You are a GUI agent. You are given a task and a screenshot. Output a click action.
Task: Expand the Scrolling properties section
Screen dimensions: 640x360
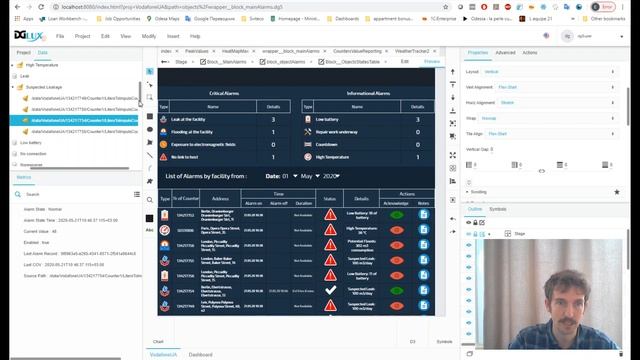coord(467,192)
